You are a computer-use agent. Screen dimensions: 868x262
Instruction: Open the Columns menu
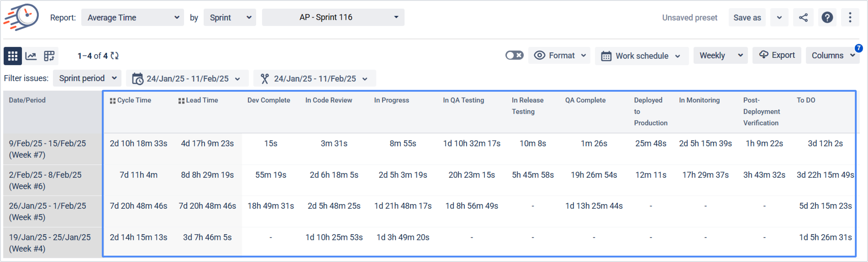pos(832,56)
